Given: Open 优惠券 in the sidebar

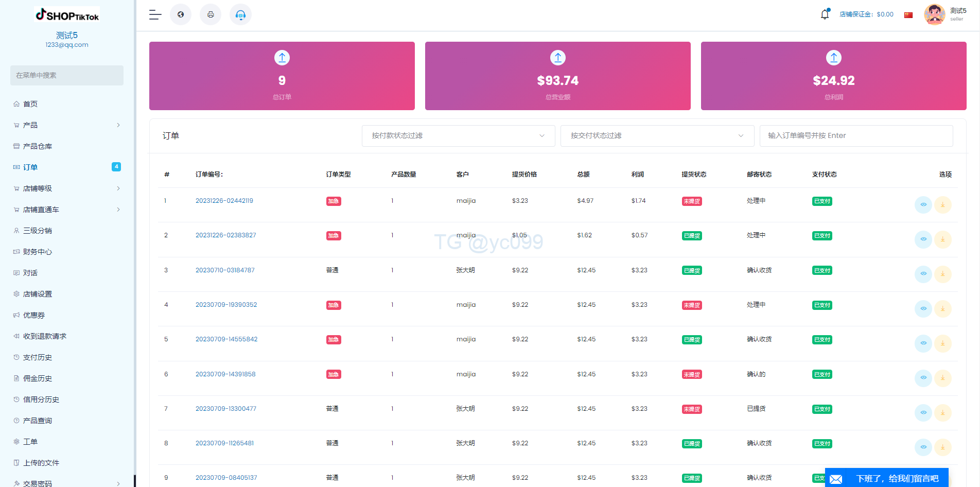Looking at the screenshot, I should (x=33, y=315).
